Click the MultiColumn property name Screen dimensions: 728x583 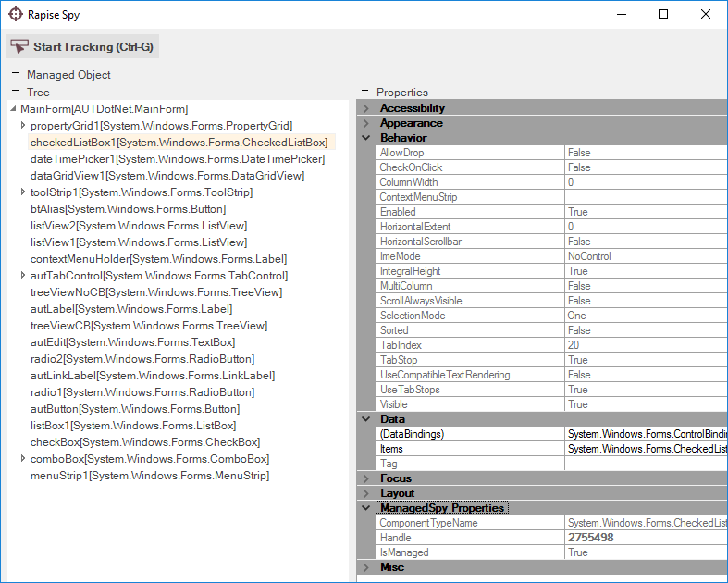click(406, 286)
